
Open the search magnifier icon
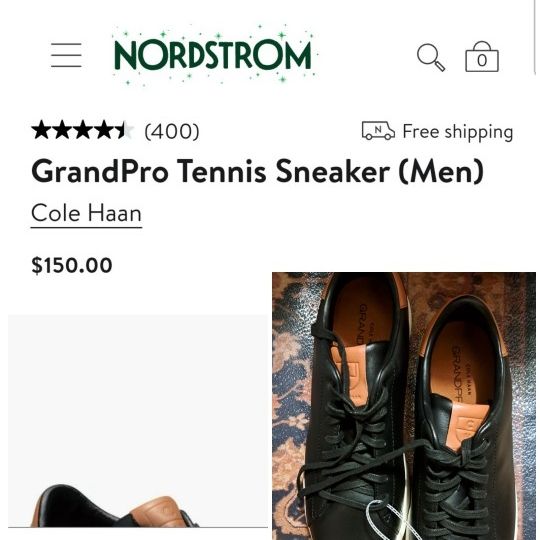tap(431, 57)
